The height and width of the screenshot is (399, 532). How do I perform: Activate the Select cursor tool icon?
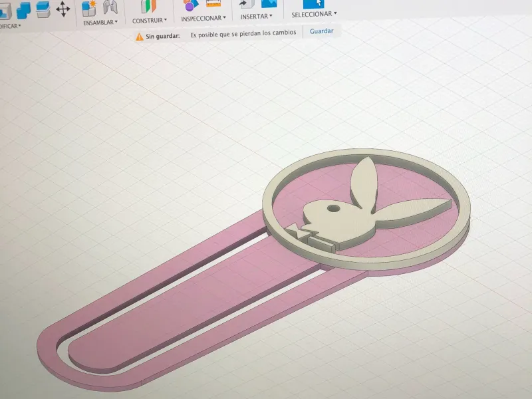(313, 4)
